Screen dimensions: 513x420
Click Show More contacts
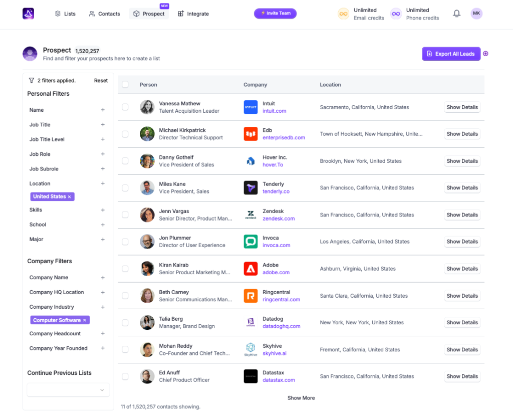(301, 398)
